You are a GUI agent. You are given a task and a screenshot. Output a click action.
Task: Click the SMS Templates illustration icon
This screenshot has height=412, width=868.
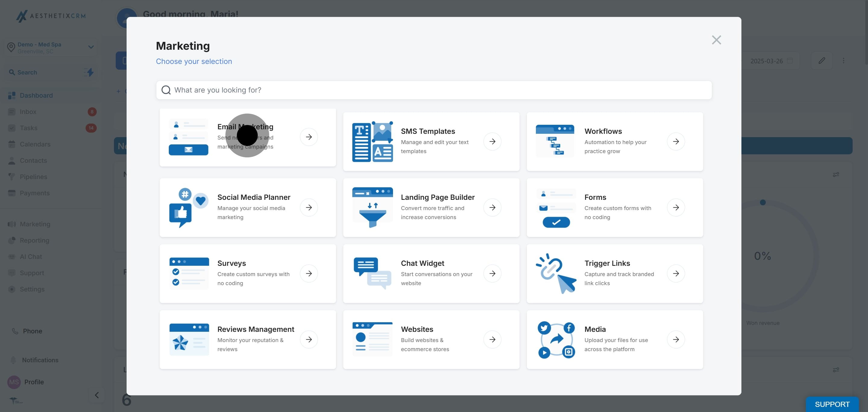coord(372,141)
